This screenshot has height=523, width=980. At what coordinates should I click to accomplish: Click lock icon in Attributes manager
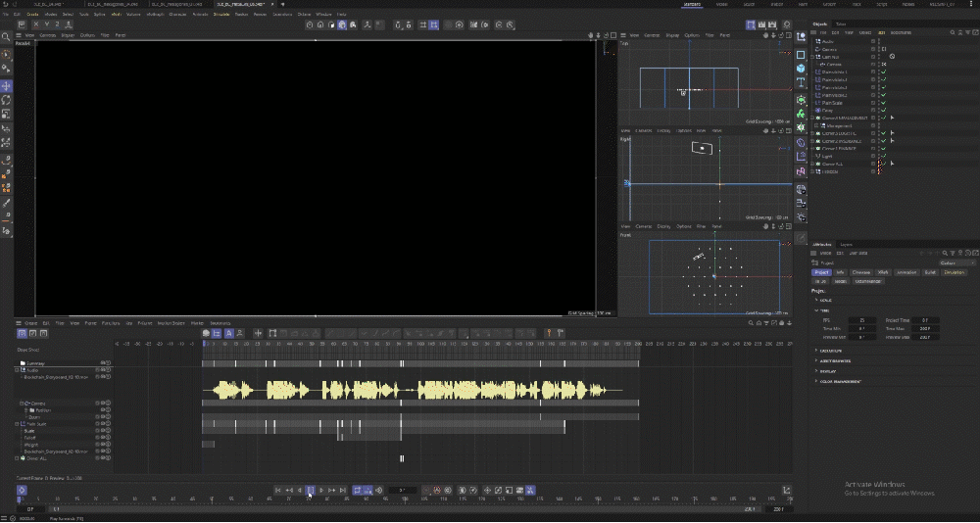pyautogui.click(x=959, y=253)
